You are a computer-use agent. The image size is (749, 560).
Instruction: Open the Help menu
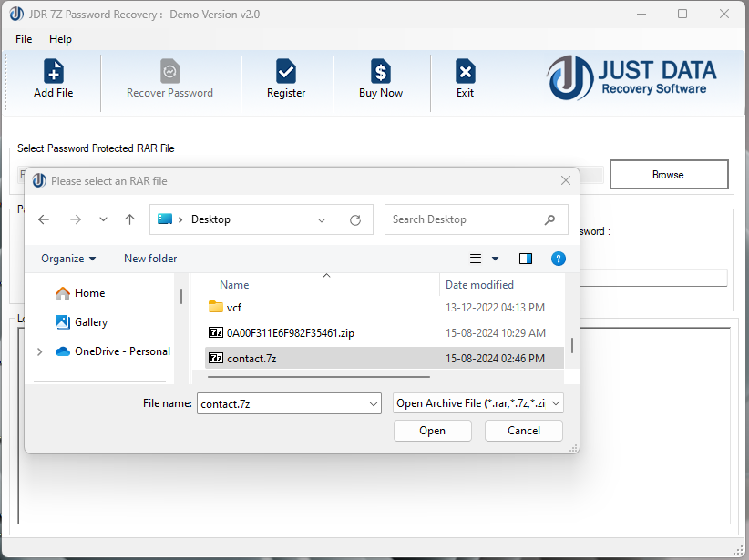(x=60, y=39)
